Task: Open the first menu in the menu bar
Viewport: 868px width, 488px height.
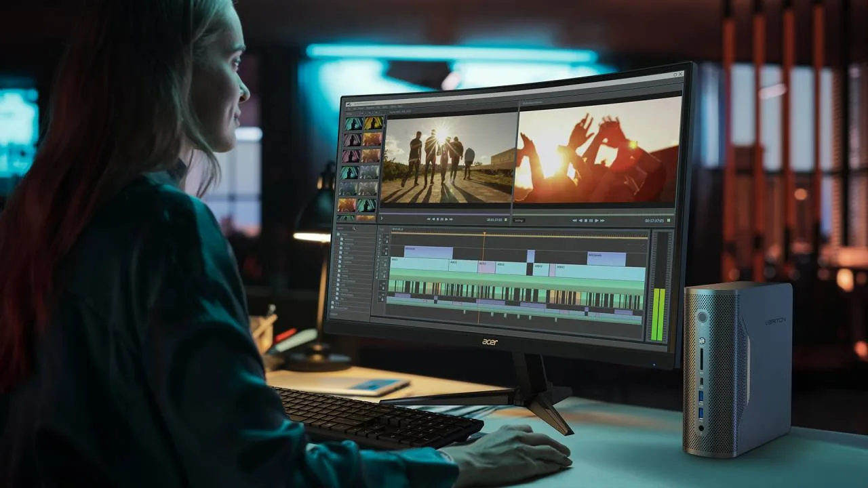Action: 353,107
